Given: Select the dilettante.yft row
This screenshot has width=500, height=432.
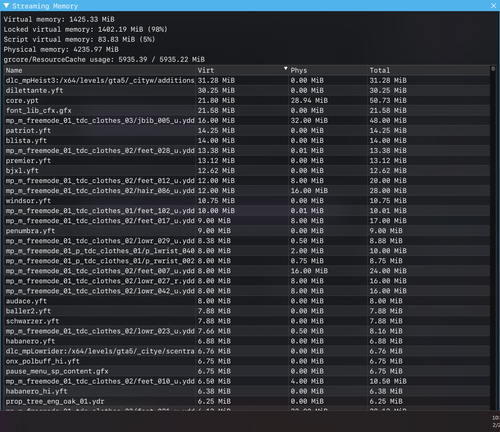Looking at the screenshot, I should coord(247,90).
